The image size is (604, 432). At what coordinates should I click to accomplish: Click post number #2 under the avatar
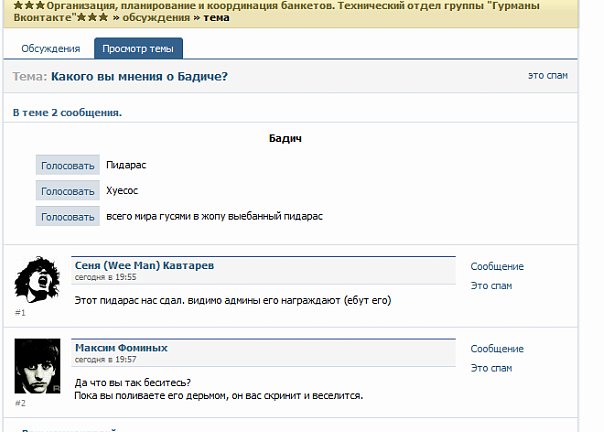coord(20,403)
